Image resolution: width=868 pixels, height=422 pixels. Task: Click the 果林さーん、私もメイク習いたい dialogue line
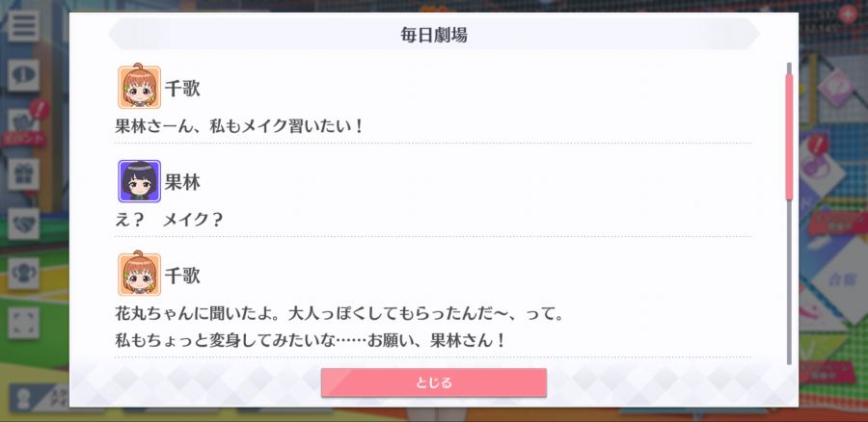(238, 126)
